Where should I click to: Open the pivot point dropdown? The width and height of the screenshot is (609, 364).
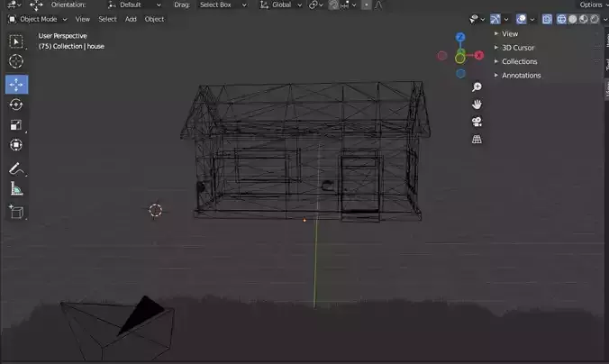coord(316,5)
